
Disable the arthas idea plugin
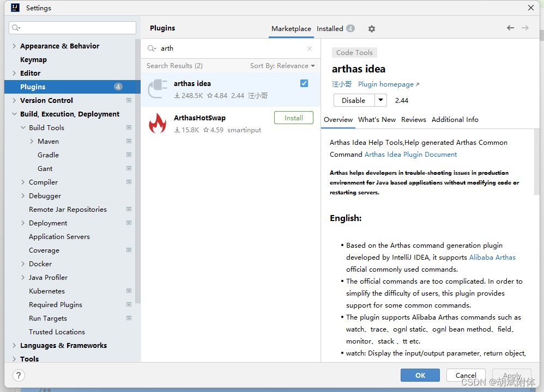(354, 101)
